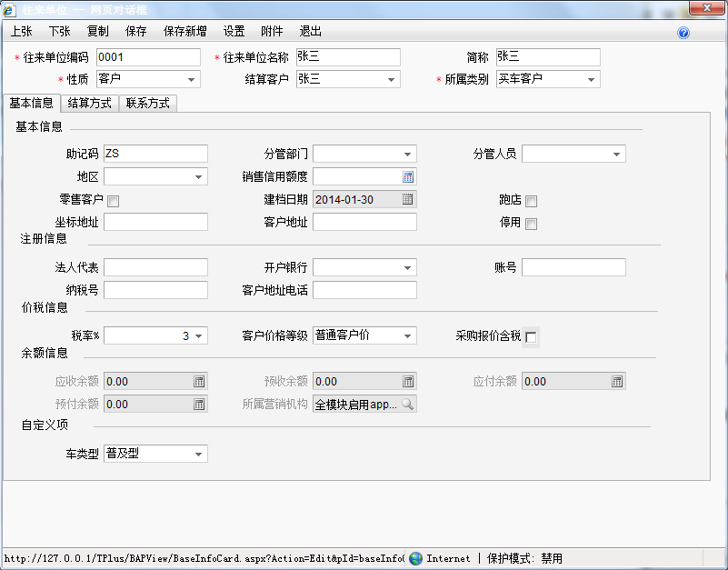
Task: Toggle the 跑店 checkbox
Action: (531, 201)
